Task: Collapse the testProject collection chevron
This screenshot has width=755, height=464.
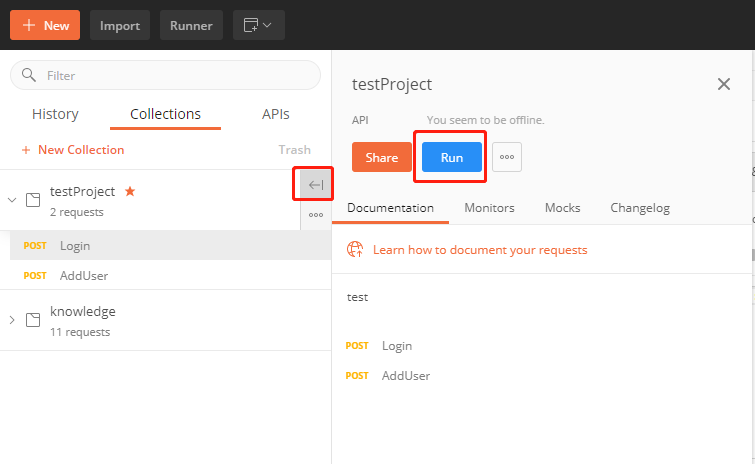Action: pyautogui.click(x=12, y=200)
